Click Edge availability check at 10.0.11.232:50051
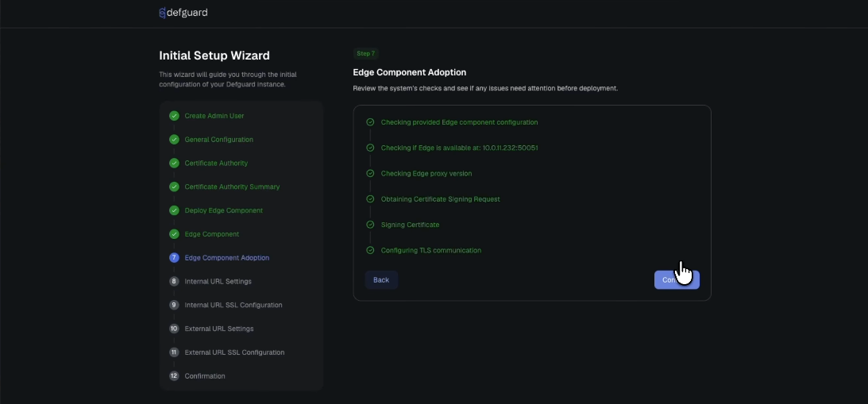The width and height of the screenshot is (868, 404). [x=460, y=148]
